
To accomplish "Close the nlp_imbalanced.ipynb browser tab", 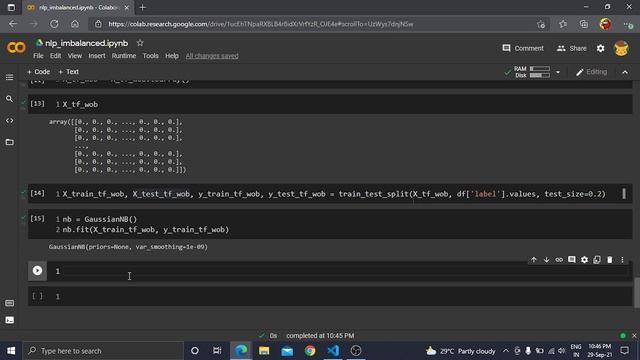I will point(127,7).
